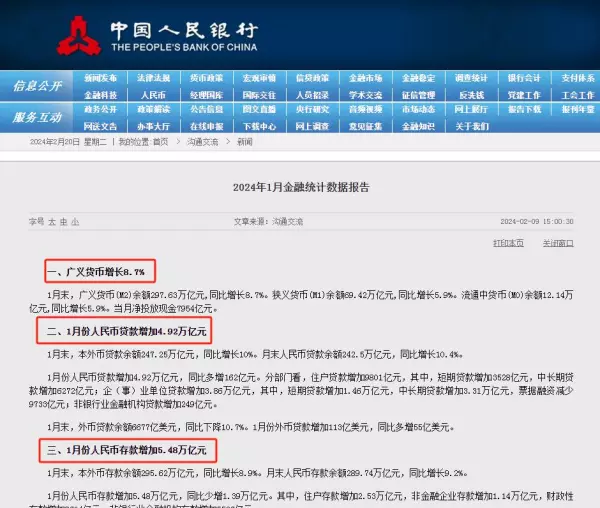600x508 pixels.
Task: Open 央行研究 section
Action: click(312, 109)
